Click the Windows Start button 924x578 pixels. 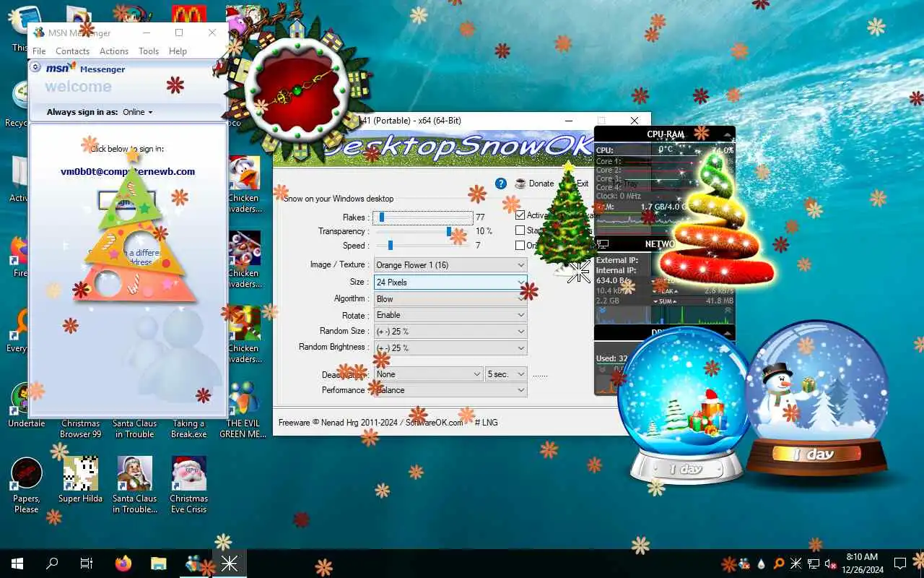17,564
